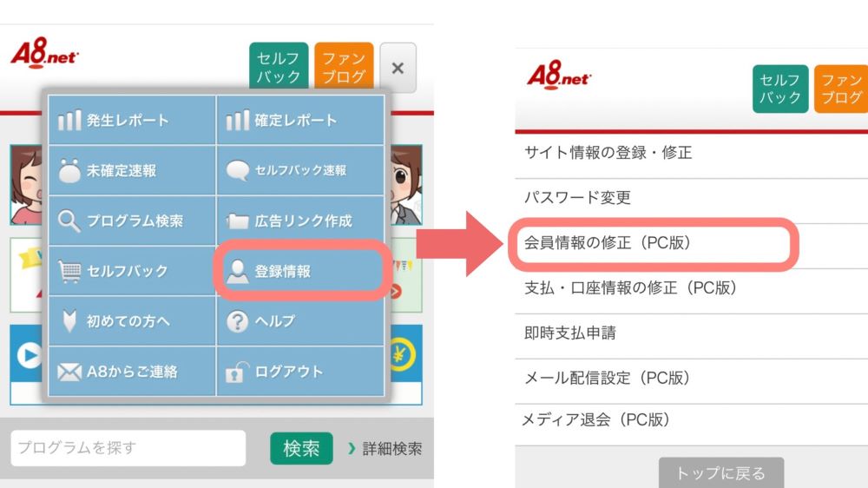Viewport: 868px width, 488px height.
Task: Open 発生レポート bar chart icon
Action: [x=69, y=120]
